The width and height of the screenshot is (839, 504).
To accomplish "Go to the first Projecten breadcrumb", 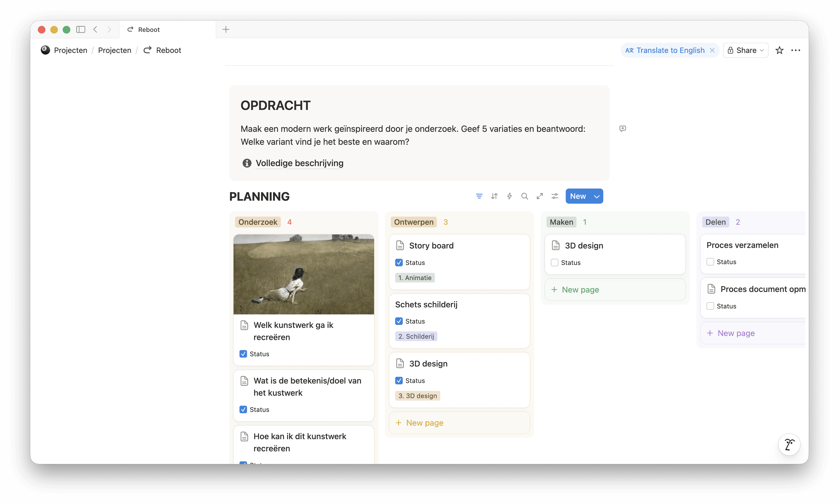I will pyautogui.click(x=70, y=50).
